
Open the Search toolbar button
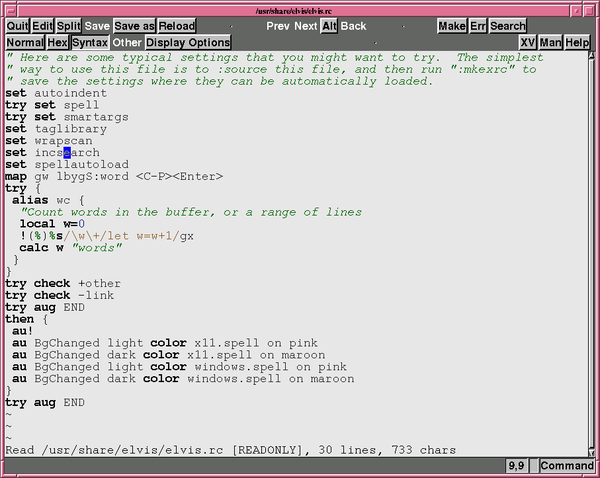[x=508, y=26]
